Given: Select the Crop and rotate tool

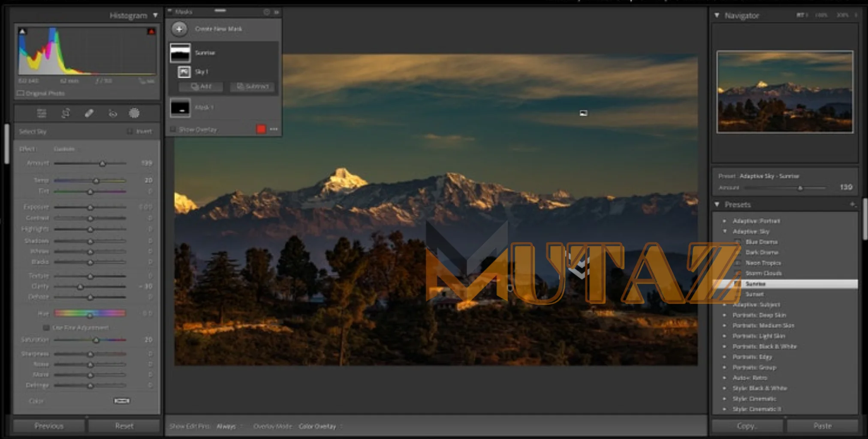Looking at the screenshot, I should (x=66, y=113).
